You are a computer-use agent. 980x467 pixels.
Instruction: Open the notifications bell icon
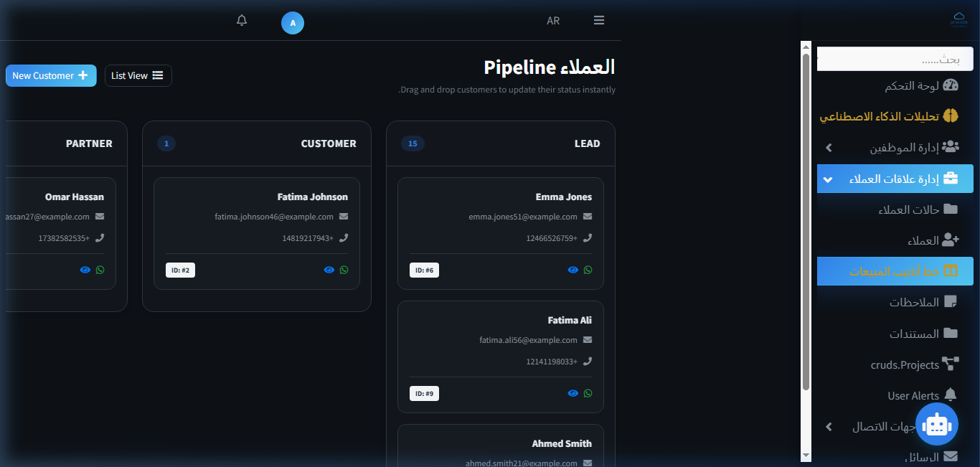(x=242, y=20)
